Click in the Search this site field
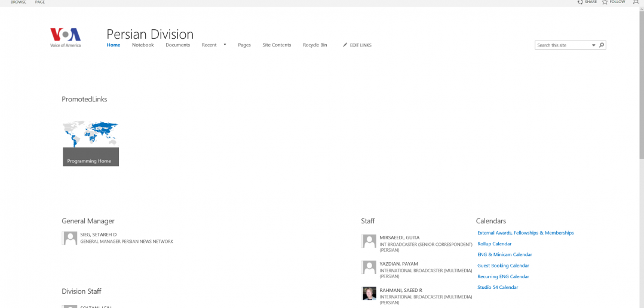The width and height of the screenshot is (644, 308). point(563,45)
